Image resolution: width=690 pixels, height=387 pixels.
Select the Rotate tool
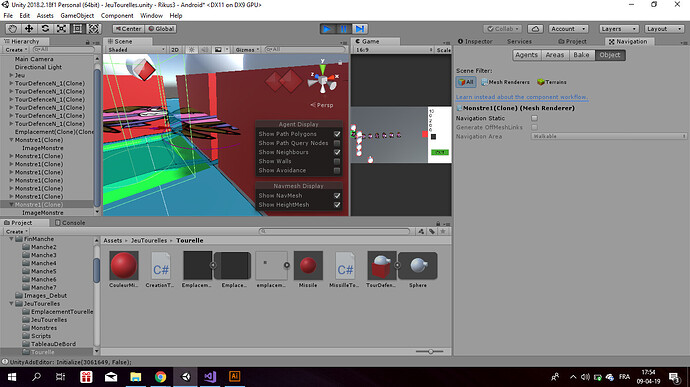[45, 29]
